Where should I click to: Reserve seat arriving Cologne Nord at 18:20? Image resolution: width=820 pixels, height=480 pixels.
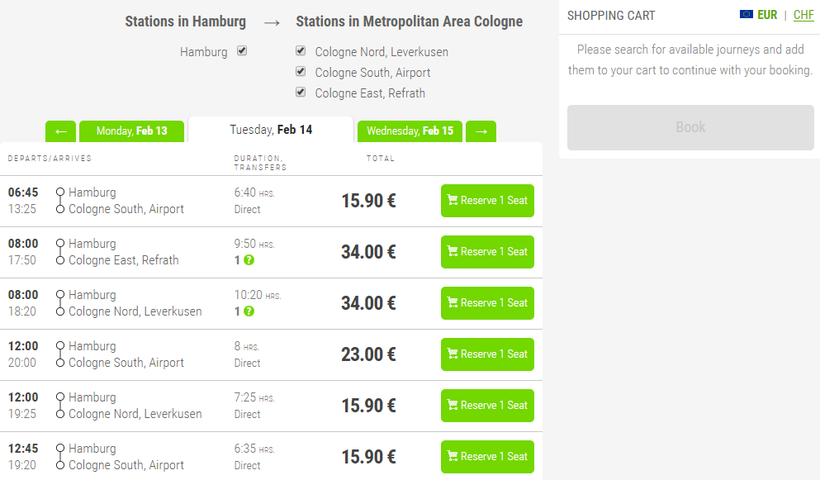[x=487, y=303]
